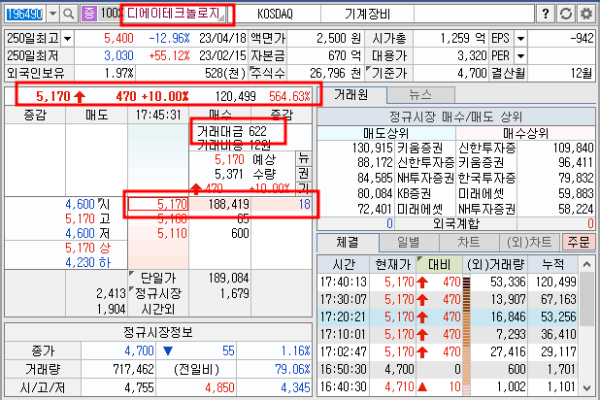
Task: Select the highlighted 17:20:21 trade row
Action: [448, 317]
